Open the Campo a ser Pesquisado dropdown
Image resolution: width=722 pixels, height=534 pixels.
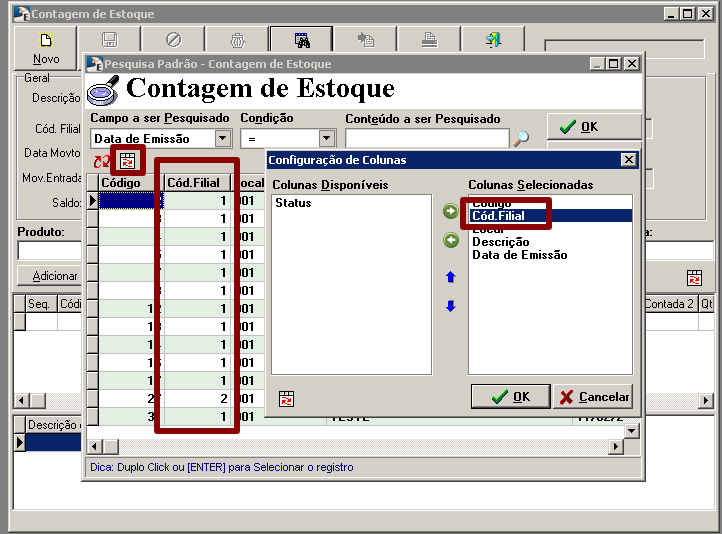(x=223, y=139)
